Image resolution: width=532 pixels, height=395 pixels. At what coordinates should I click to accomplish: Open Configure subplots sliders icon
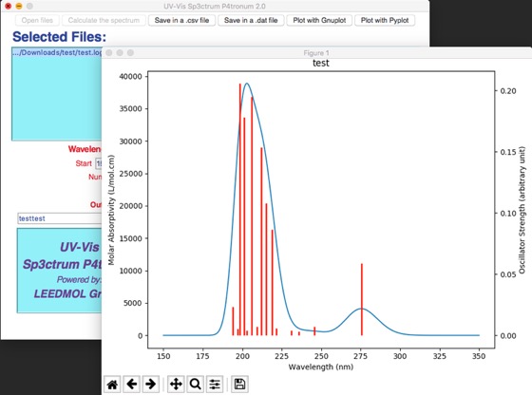[215, 385]
